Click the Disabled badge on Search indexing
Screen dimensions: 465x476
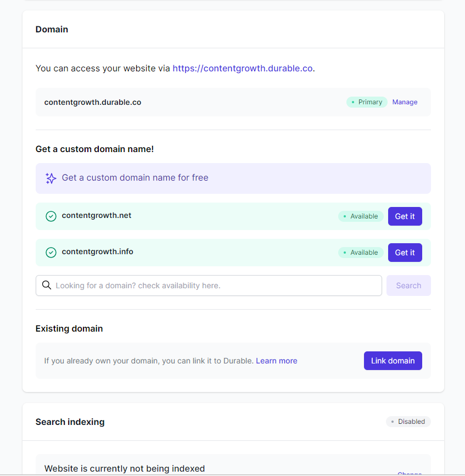[408, 422]
